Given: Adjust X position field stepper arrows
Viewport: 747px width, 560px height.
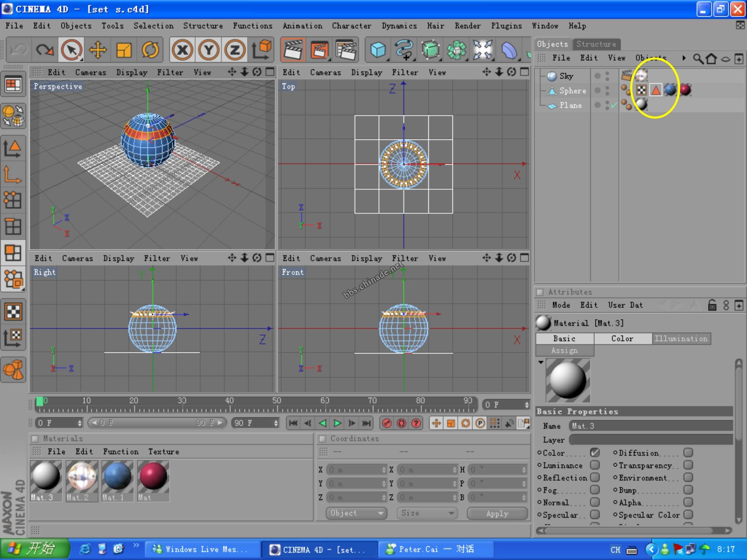Looking at the screenshot, I should pyautogui.click(x=384, y=470).
